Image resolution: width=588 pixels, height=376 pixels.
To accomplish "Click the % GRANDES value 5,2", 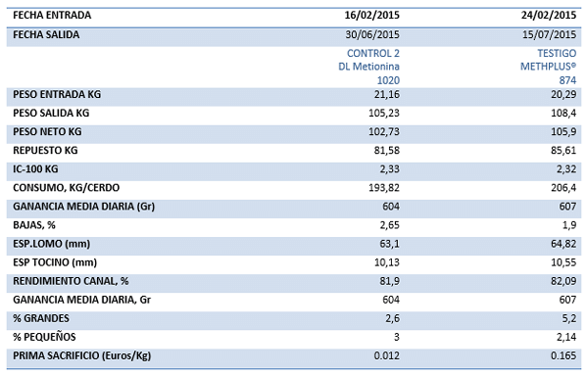I will click(x=569, y=318).
